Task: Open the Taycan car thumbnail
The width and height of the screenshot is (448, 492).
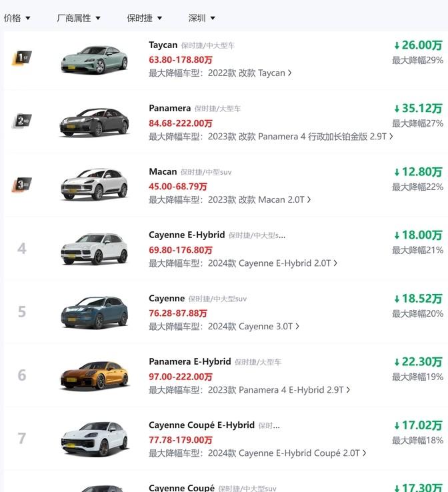Action: tap(94, 59)
